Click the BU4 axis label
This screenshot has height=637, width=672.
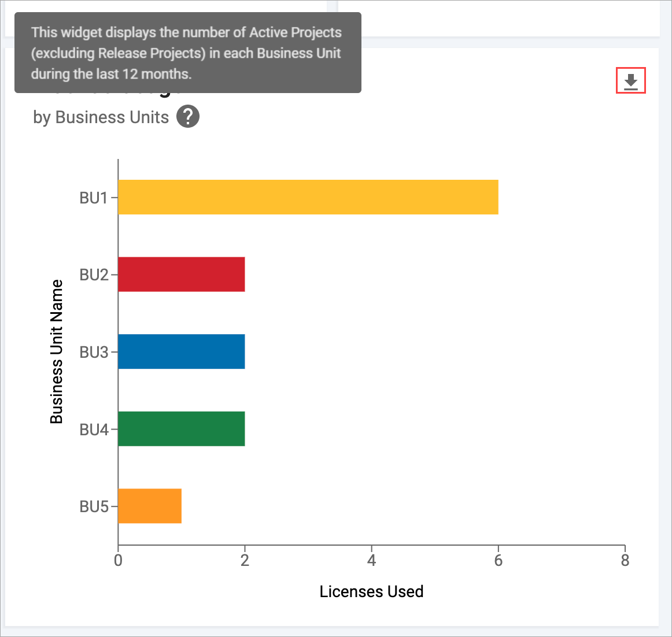pyautogui.click(x=94, y=429)
